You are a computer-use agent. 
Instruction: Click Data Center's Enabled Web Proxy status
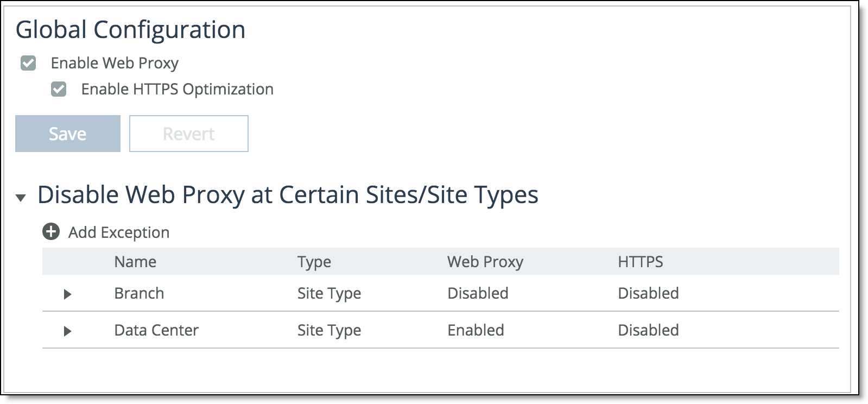pyautogui.click(x=476, y=330)
